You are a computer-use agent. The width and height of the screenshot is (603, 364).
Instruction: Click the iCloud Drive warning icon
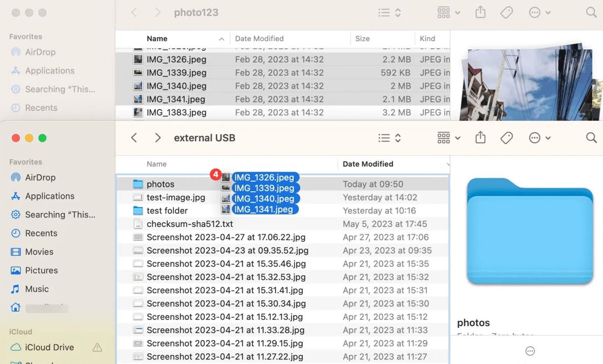coord(97,348)
